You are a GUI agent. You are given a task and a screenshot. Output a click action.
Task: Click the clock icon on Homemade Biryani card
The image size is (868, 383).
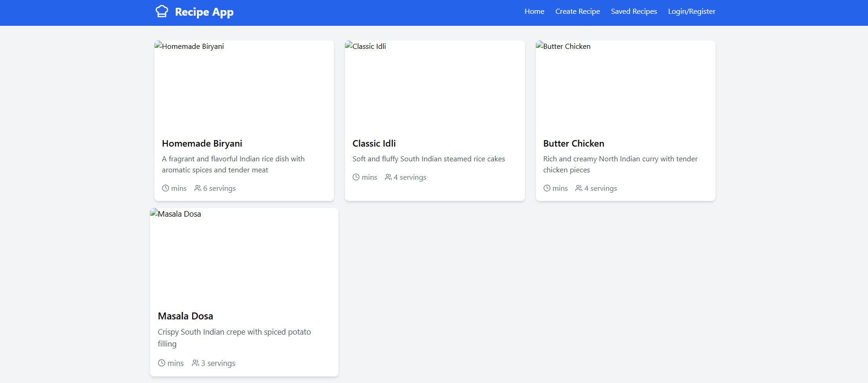[165, 188]
